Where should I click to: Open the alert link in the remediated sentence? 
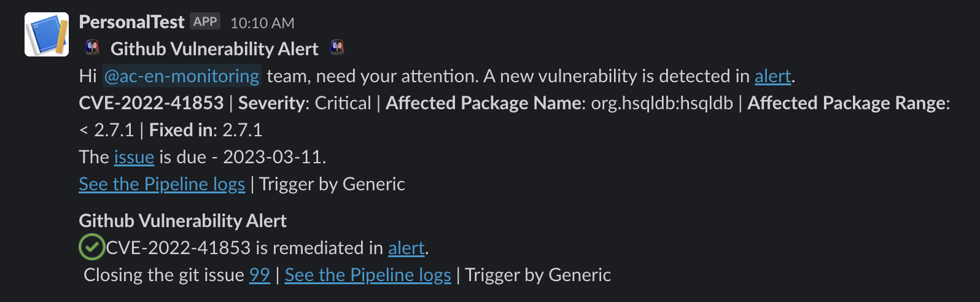coord(406,248)
